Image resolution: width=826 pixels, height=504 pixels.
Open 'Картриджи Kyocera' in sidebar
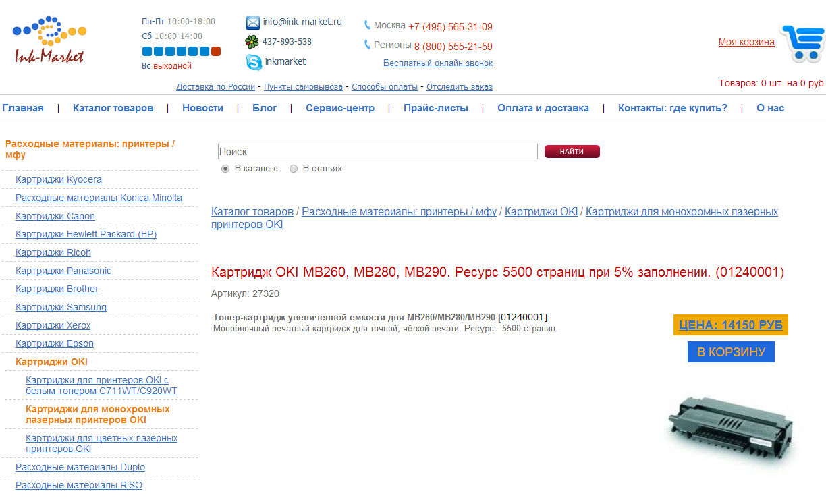tap(59, 179)
